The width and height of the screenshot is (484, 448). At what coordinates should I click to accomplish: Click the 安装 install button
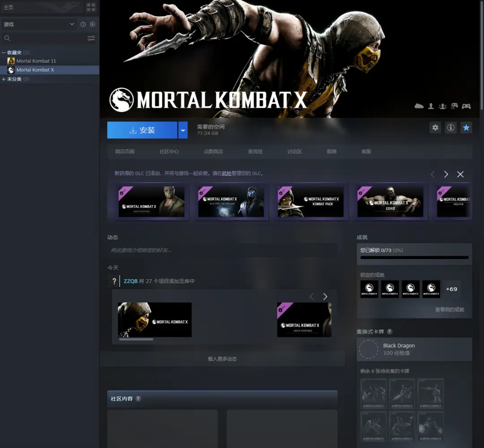click(x=142, y=130)
